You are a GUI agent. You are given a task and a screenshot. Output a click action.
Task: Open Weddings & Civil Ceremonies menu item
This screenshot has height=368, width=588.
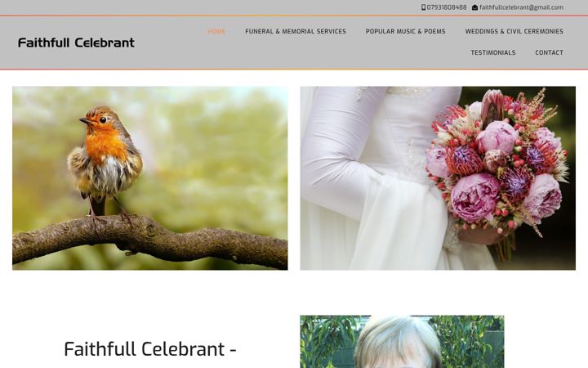pos(514,32)
